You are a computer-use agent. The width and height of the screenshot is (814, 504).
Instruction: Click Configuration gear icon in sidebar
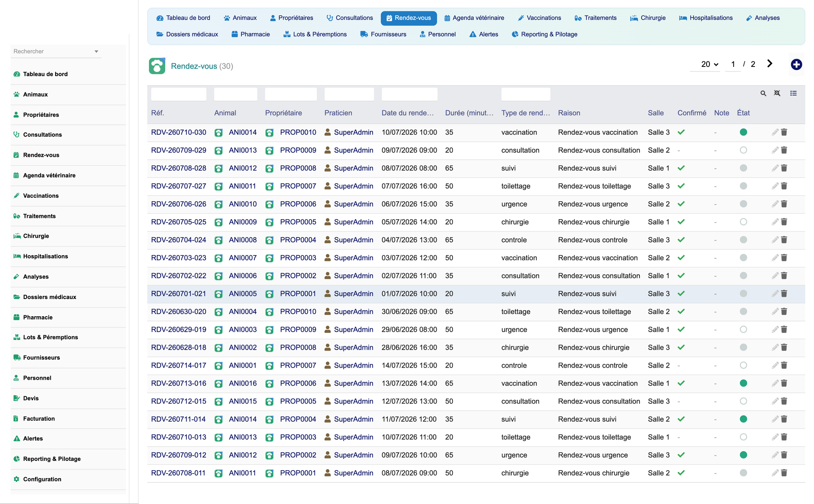coord(17,479)
